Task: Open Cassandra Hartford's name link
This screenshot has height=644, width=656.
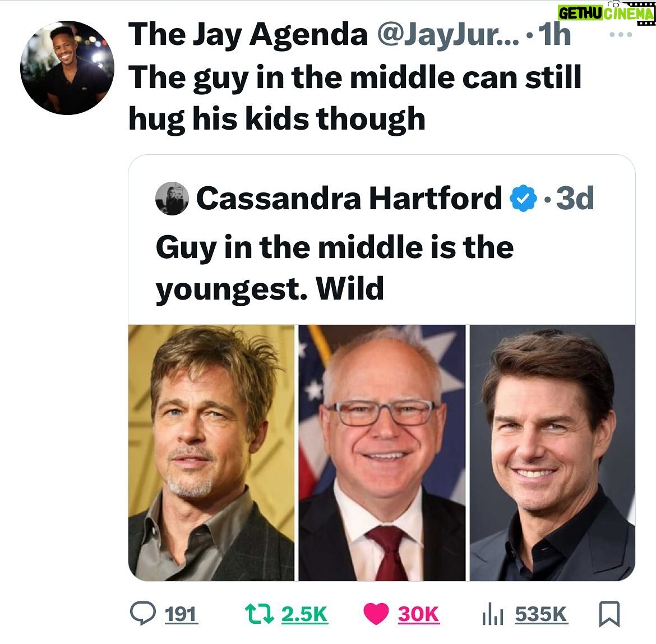Action: click(x=349, y=199)
